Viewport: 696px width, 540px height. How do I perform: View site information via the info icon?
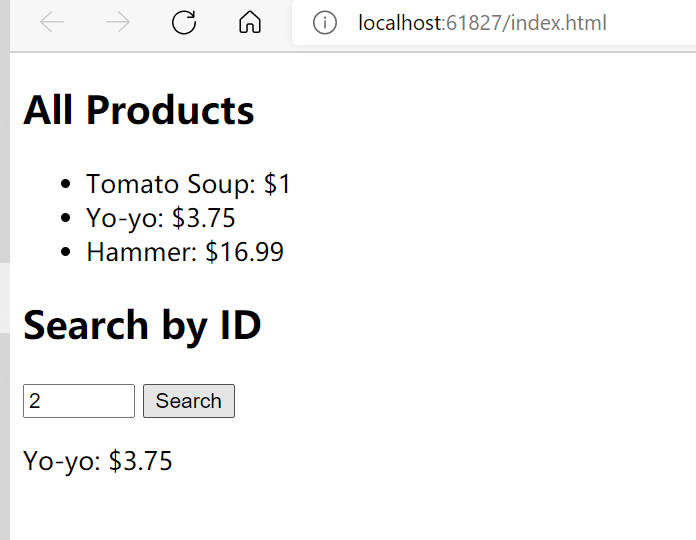pyautogui.click(x=324, y=23)
